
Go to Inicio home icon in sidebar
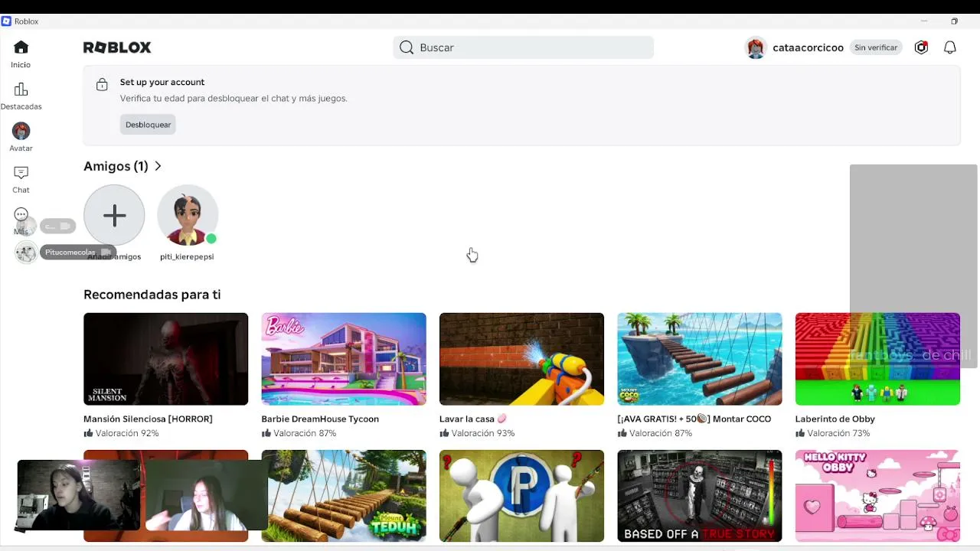pyautogui.click(x=21, y=47)
